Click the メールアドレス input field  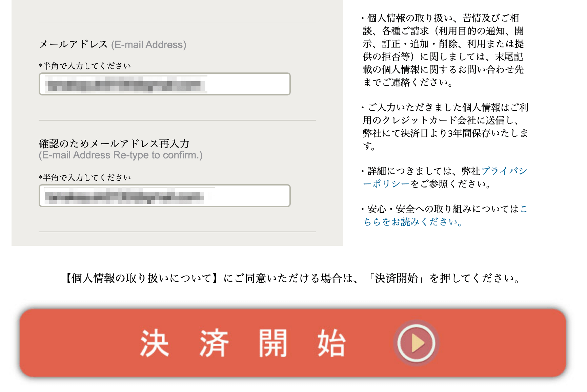tap(165, 84)
